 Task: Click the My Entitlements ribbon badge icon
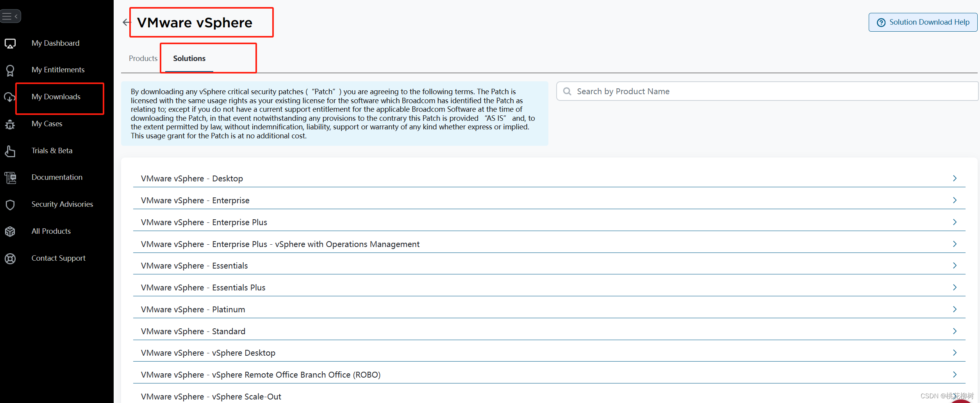click(x=10, y=70)
